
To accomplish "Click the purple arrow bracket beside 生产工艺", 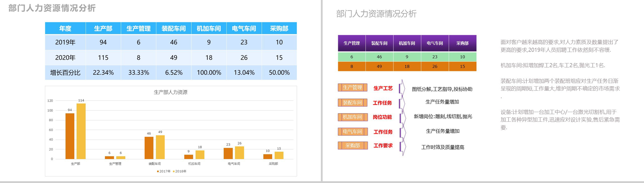I will pyautogui.click(x=402, y=89).
